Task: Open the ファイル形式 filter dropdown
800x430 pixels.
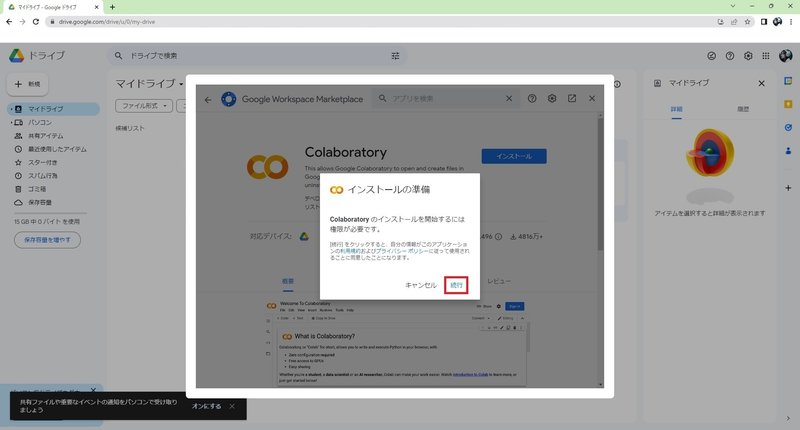Action: tap(144, 106)
